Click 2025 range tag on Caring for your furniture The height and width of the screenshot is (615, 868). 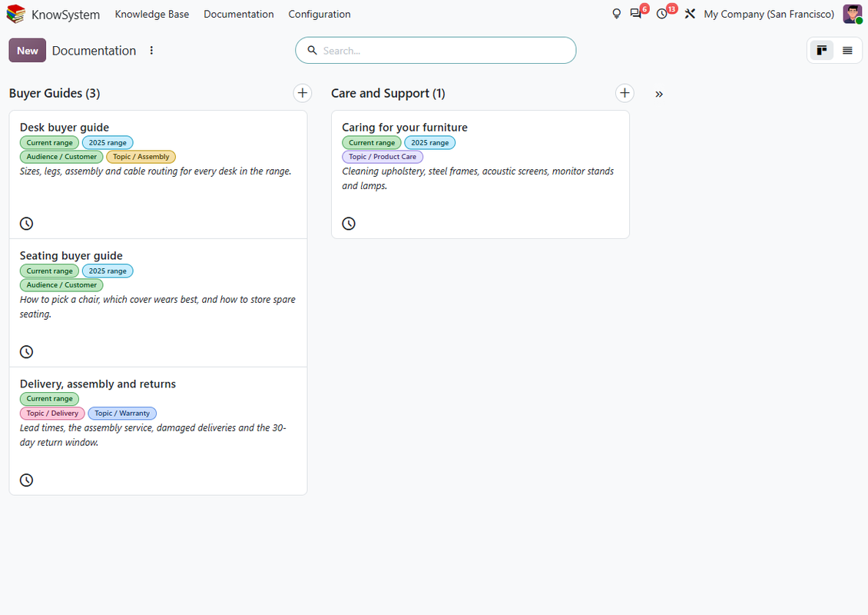[429, 142]
